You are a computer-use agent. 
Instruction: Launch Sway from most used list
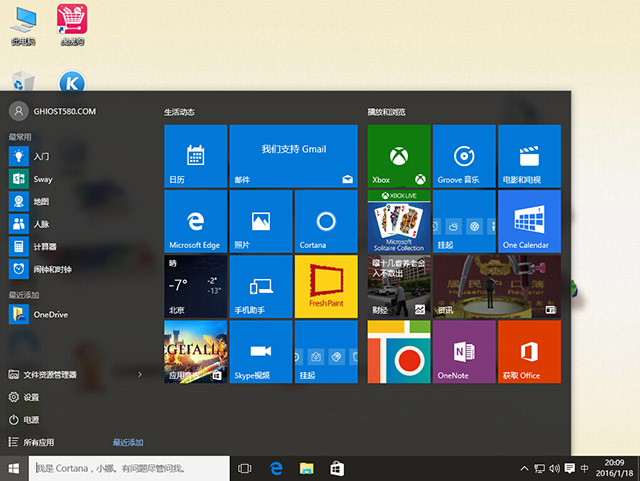click(x=42, y=177)
